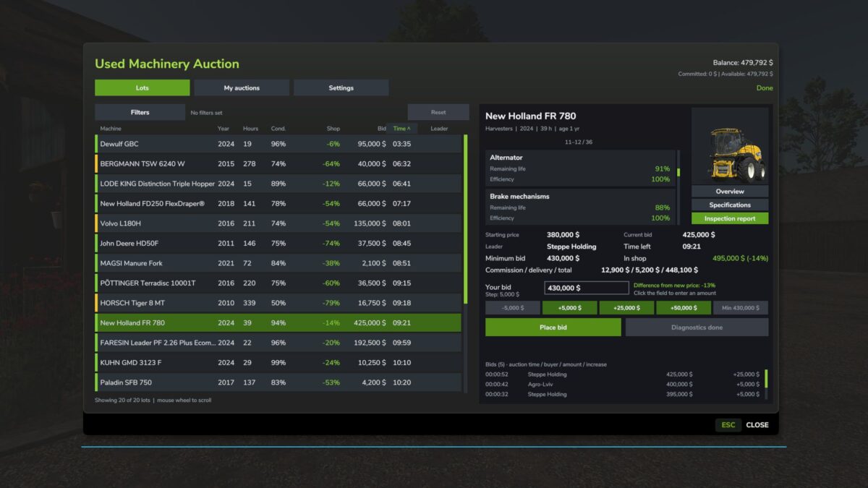Increase bid by +5,000 $
Image resolution: width=868 pixels, height=488 pixels.
point(569,308)
